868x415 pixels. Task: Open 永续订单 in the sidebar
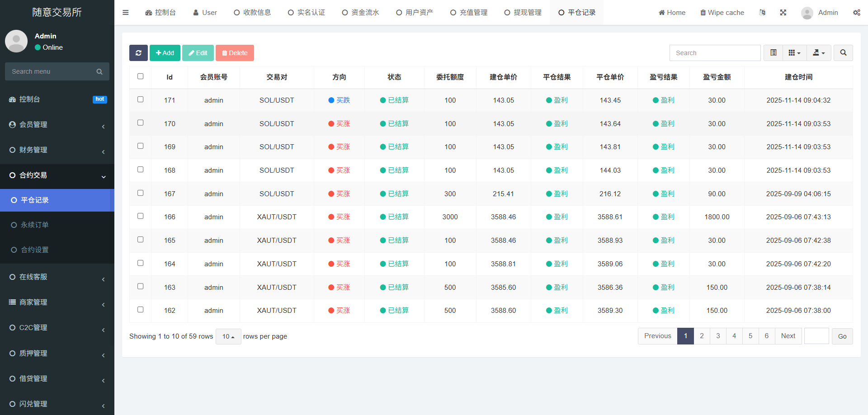click(34, 225)
